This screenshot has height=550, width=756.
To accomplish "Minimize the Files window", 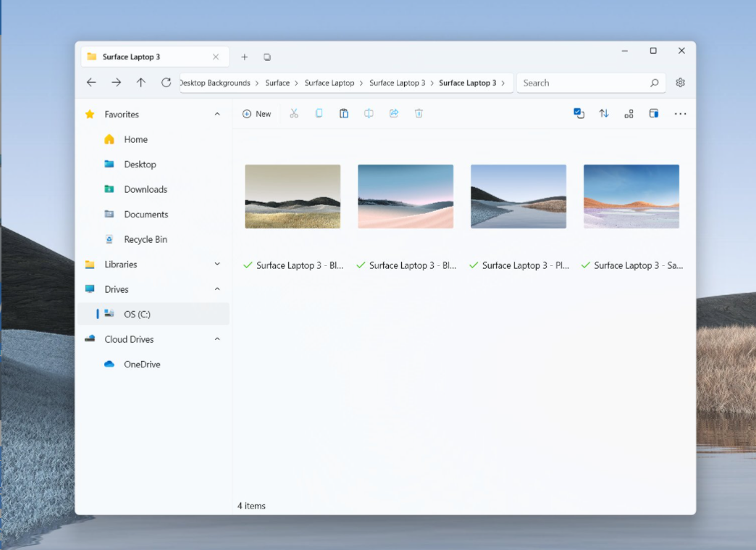I will pos(625,51).
